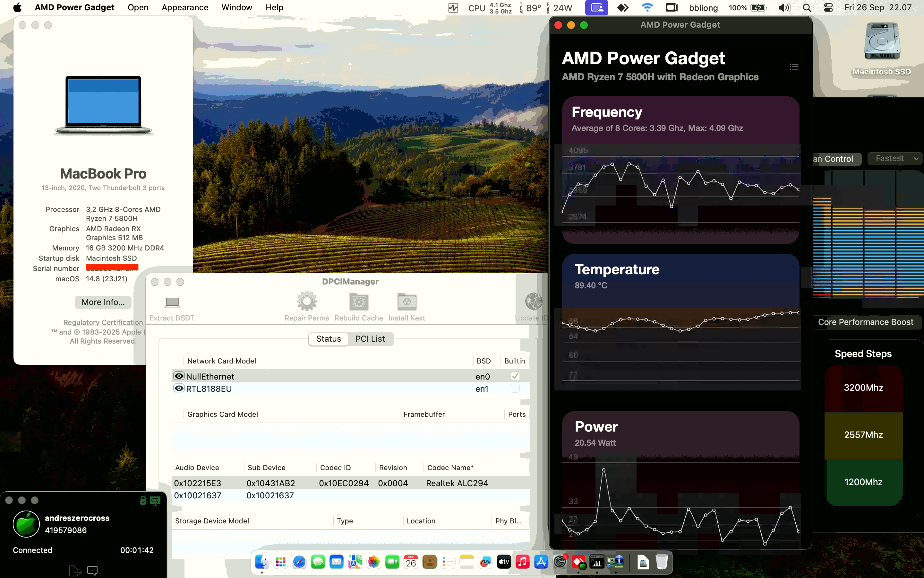This screenshot has width=924, height=578.
Task: Open Spotlight search in menu bar
Action: pos(807,8)
